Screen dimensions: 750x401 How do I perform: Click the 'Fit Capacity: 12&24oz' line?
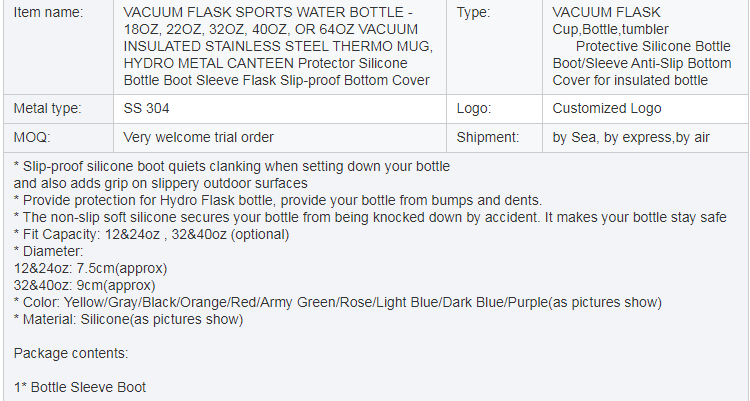pos(151,234)
